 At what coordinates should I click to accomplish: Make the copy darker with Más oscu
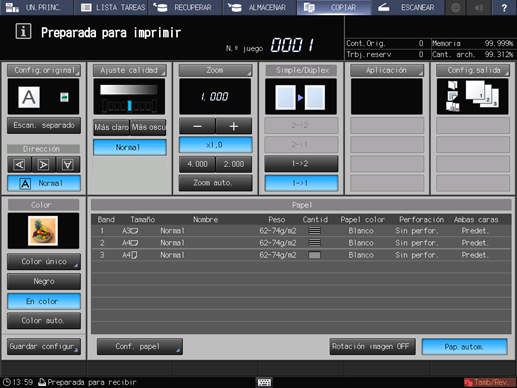148,127
